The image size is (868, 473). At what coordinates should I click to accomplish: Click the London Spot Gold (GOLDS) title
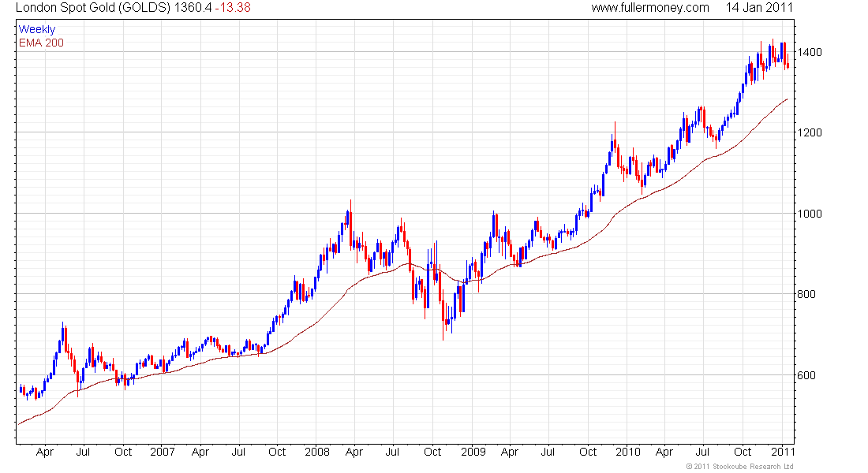point(93,8)
